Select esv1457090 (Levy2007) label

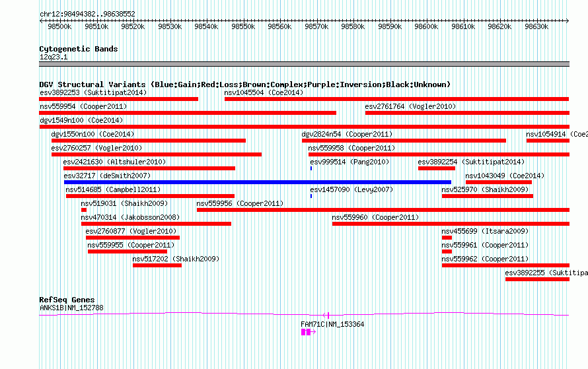coord(351,189)
